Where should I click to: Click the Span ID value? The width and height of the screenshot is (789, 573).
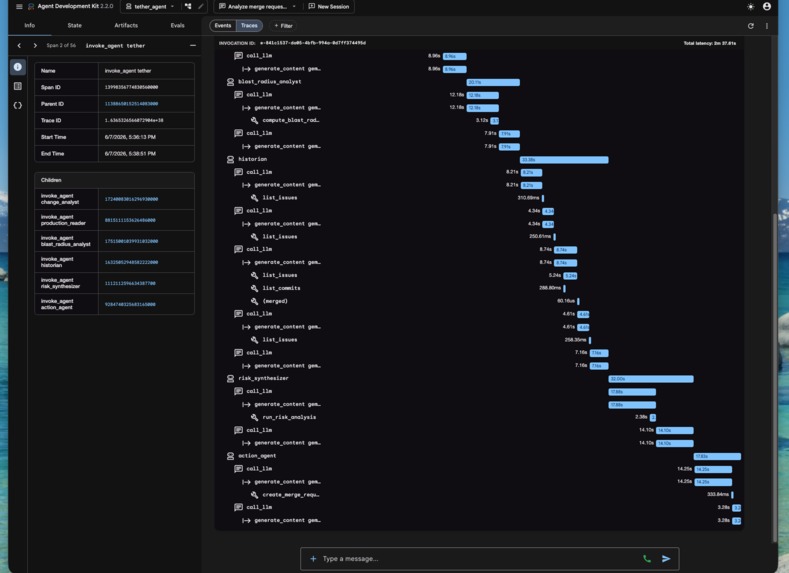click(x=131, y=87)
